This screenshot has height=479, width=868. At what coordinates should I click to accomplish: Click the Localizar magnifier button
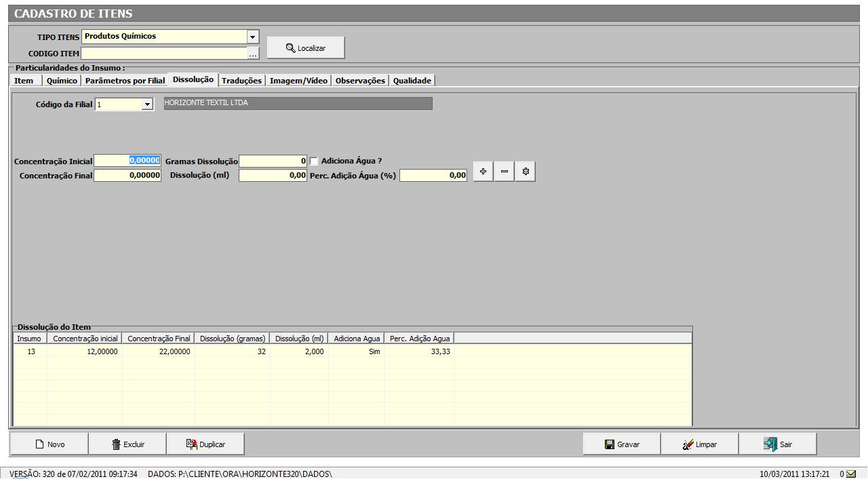pyautogui.click(x=306, y=48)
